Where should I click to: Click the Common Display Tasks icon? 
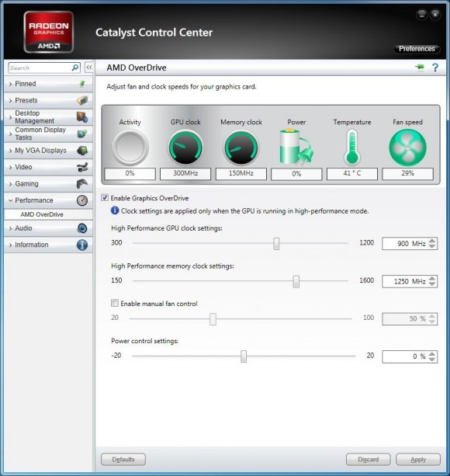coord(82,134)
